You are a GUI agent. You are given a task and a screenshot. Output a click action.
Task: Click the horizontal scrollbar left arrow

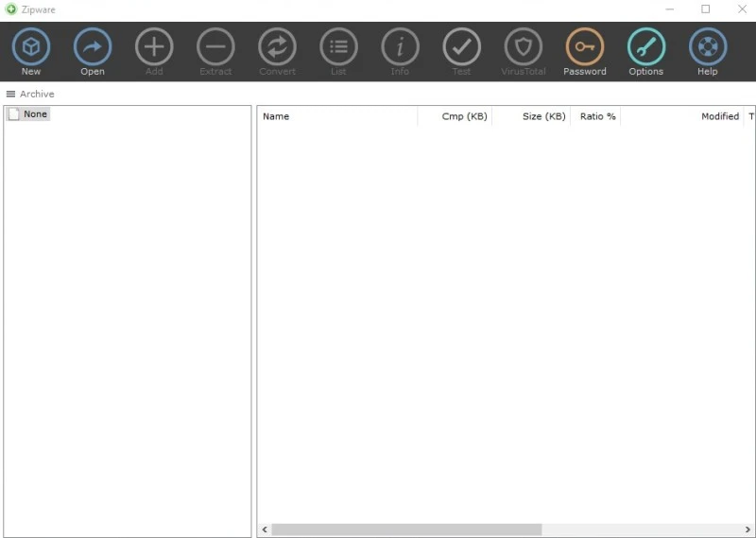(265, 529)
